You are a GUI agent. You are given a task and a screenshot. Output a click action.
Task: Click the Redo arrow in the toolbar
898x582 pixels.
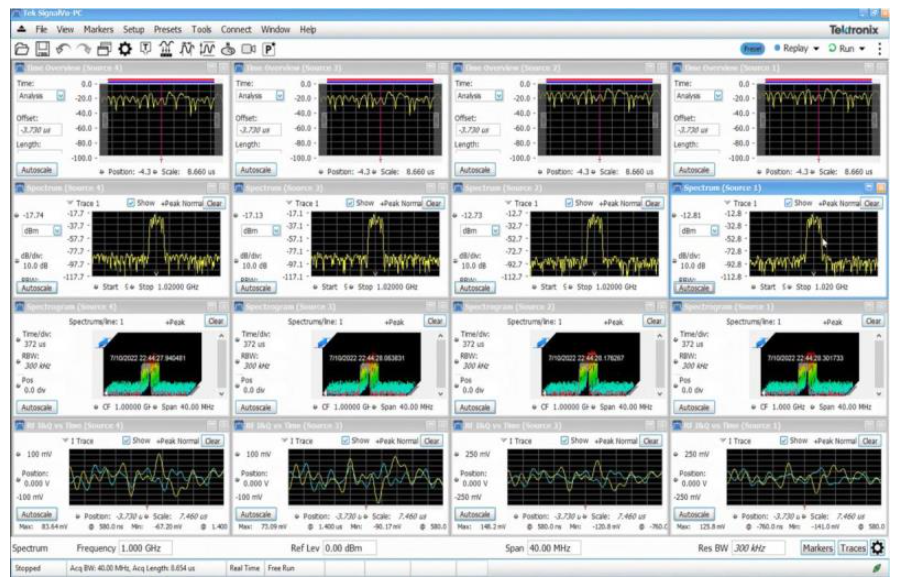point(84,49)
